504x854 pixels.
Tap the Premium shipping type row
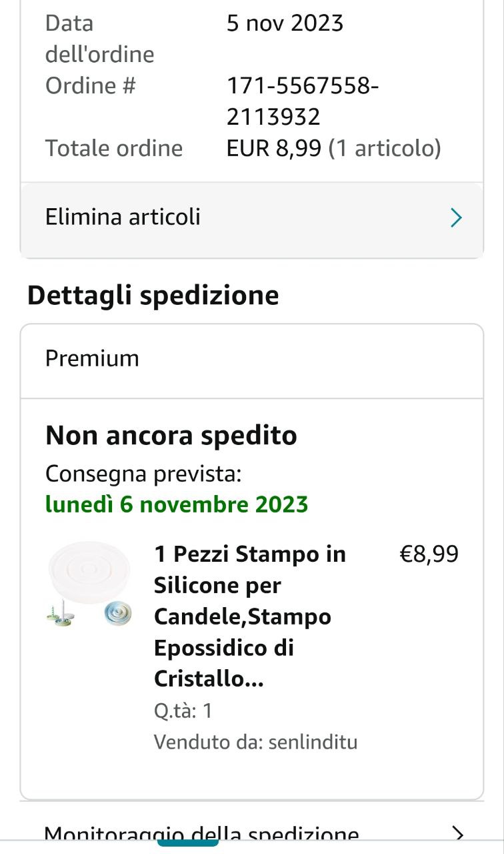[92, 359]
